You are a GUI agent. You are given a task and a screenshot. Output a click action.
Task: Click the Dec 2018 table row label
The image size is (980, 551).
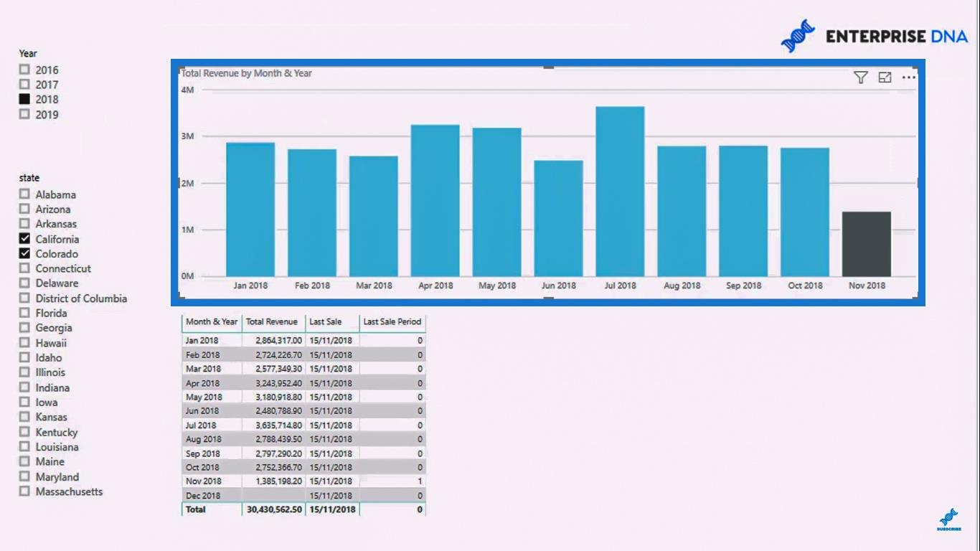click(202, 495)
